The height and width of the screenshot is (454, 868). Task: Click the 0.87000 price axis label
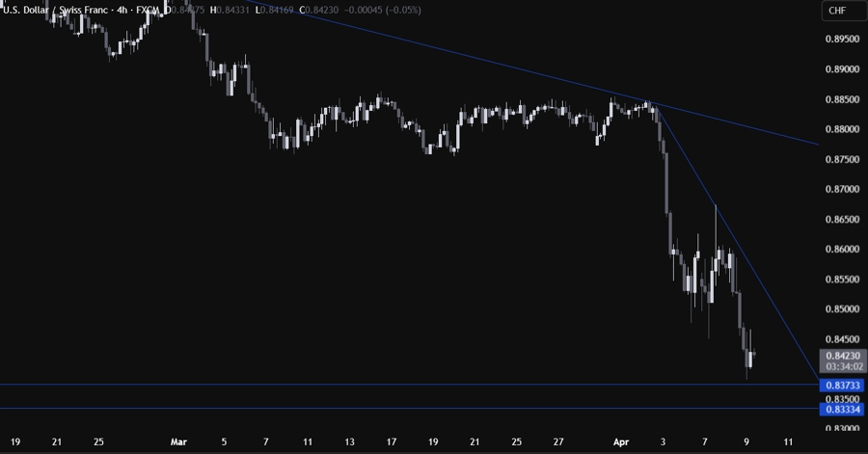[839, 190]
